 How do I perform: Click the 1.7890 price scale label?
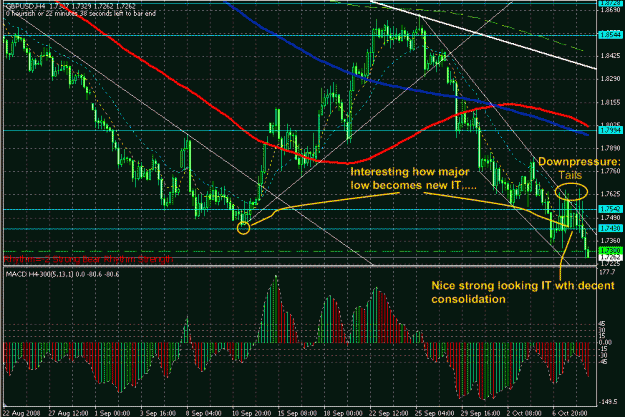[x=610, y=148]
